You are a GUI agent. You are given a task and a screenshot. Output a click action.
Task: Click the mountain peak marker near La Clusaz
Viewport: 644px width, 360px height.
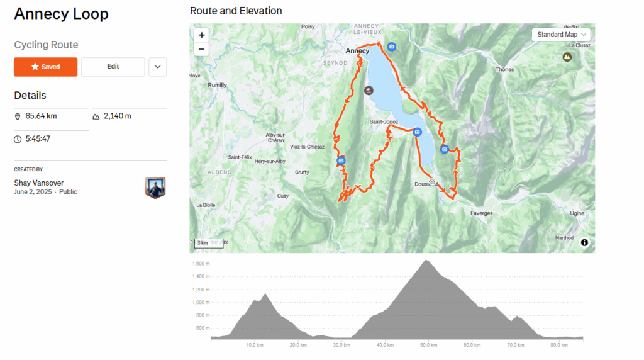[567, 57]
